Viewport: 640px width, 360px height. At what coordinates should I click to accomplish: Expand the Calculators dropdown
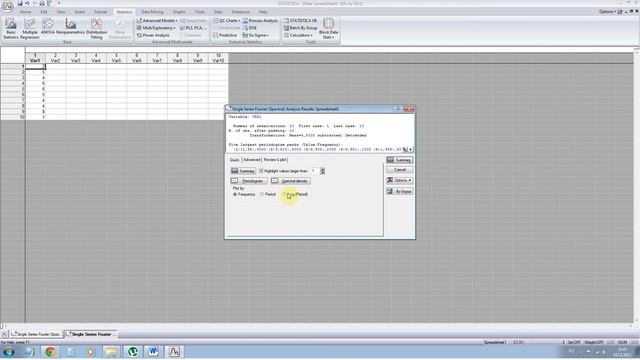click(298, 35)
